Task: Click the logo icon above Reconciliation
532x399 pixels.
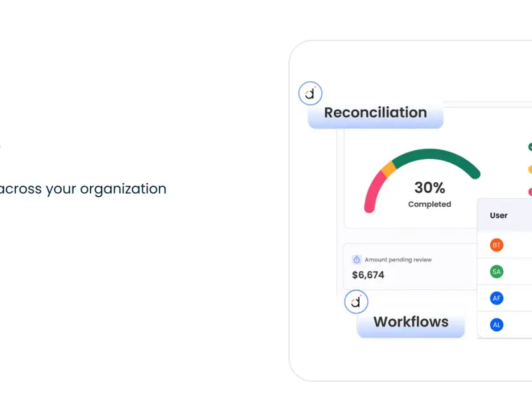Action: click(310, 93)
